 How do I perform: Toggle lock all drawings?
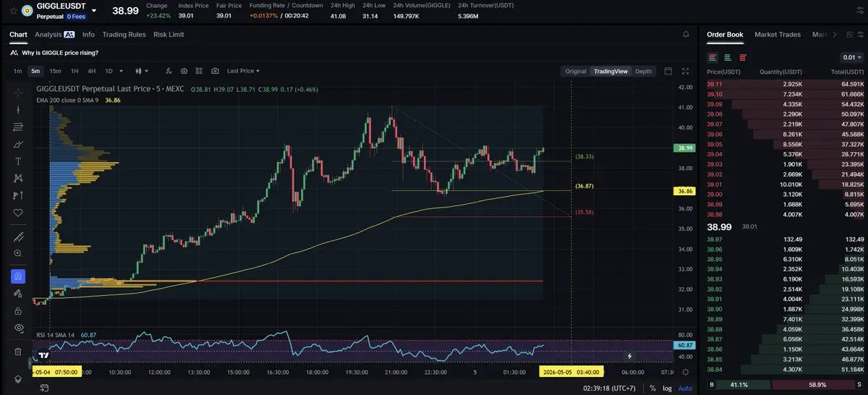(x=19, y=310)
